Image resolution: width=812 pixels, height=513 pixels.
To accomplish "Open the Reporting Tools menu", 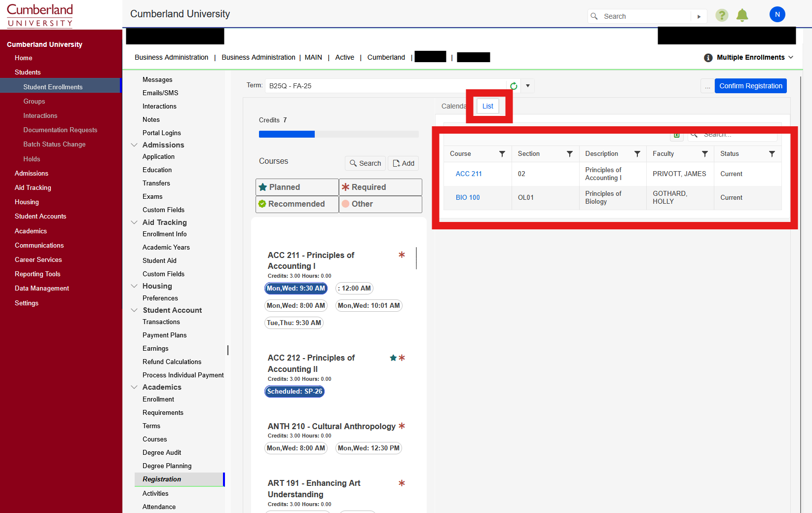I will (37, 274).
